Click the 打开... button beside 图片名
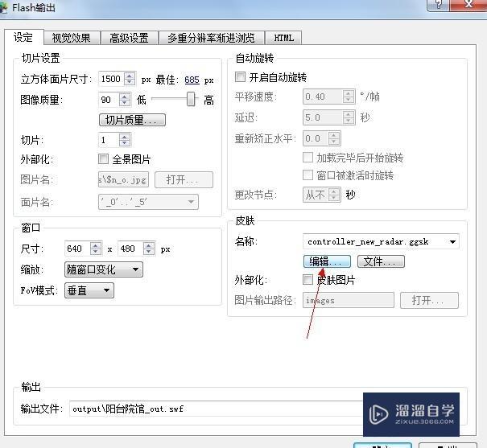 pyautogui.click(x=184, y=179)
